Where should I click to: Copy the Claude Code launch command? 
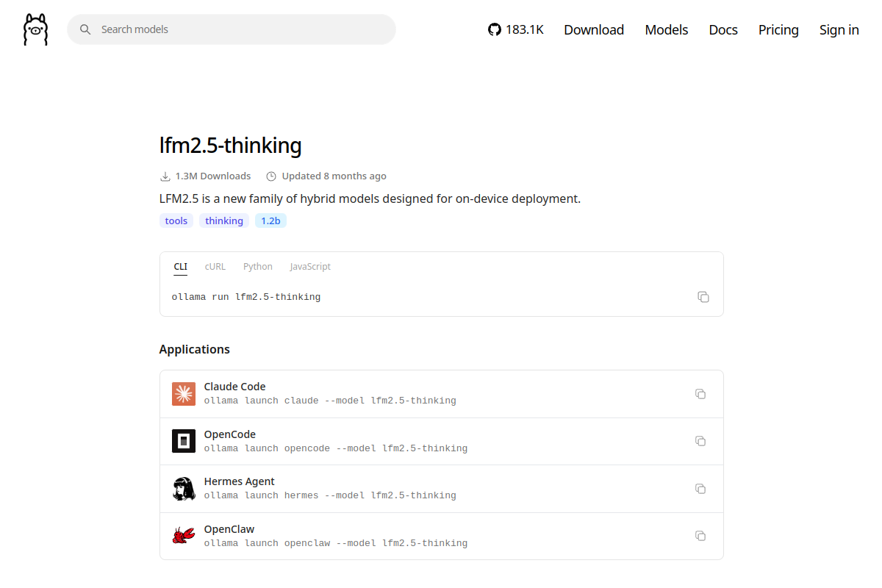pyautogui.click(x=700, y=394)
